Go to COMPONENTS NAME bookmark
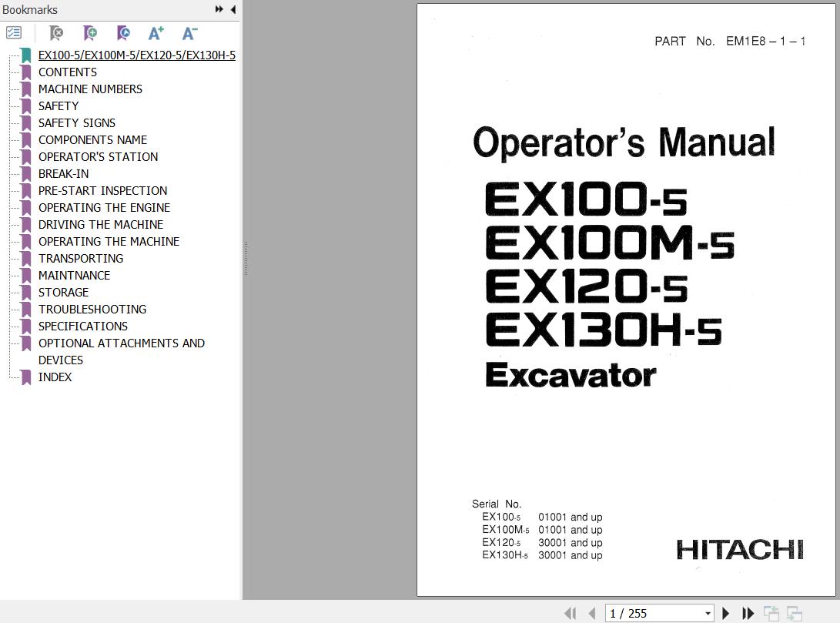This screenshot has height=623, width=840. click(92, 140)
